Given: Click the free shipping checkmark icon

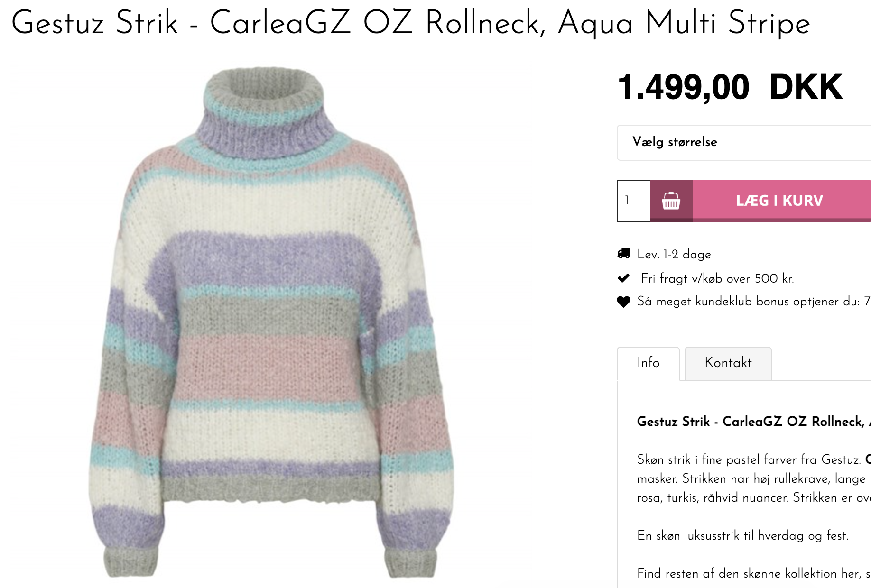Looking at the screenshot, I should 623,278.
